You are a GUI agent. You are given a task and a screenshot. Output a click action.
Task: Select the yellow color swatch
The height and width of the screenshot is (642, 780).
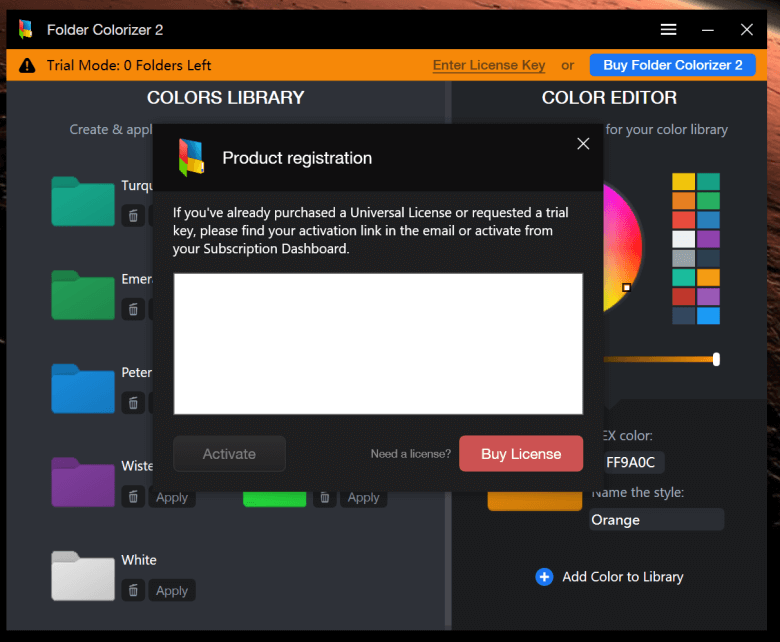(x=683, y=182)
